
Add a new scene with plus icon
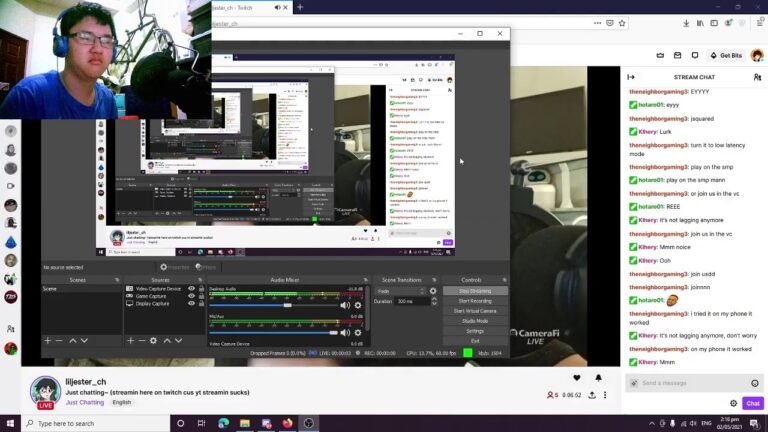point(48,340)
